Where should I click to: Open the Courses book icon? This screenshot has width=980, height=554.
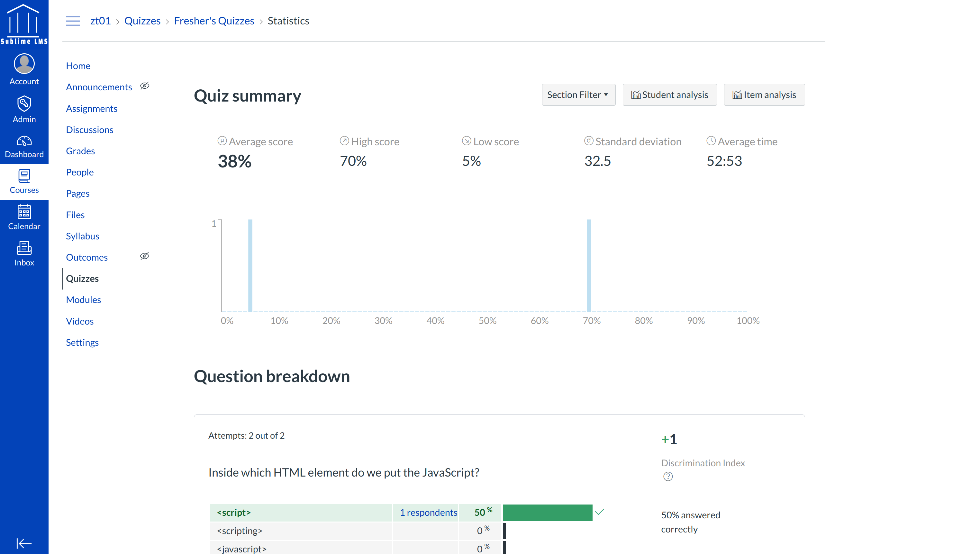click(24, 176)
